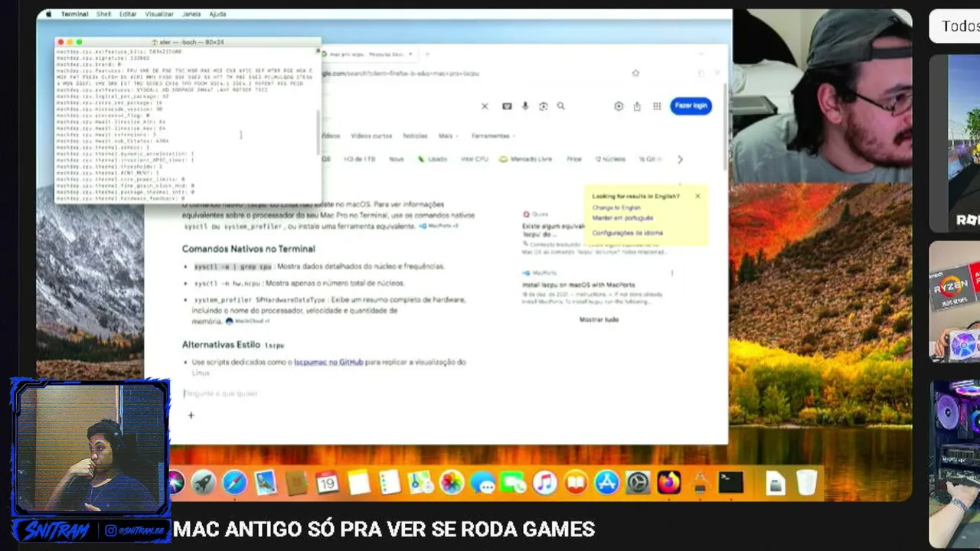Dismiss the language suggestion popup
This screenshot has height=551, width=980.
(x=697, y=196)
